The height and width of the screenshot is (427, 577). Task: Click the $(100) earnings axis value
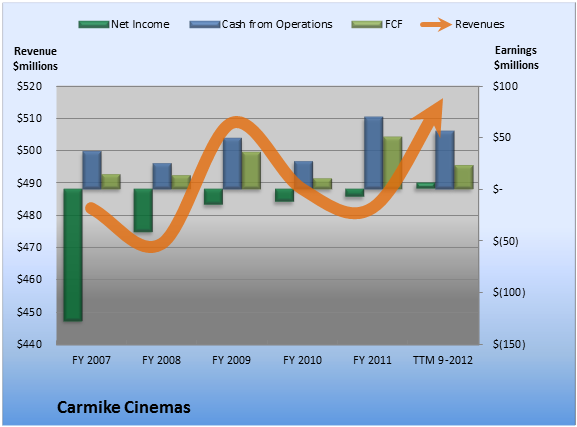coord(509,293)
